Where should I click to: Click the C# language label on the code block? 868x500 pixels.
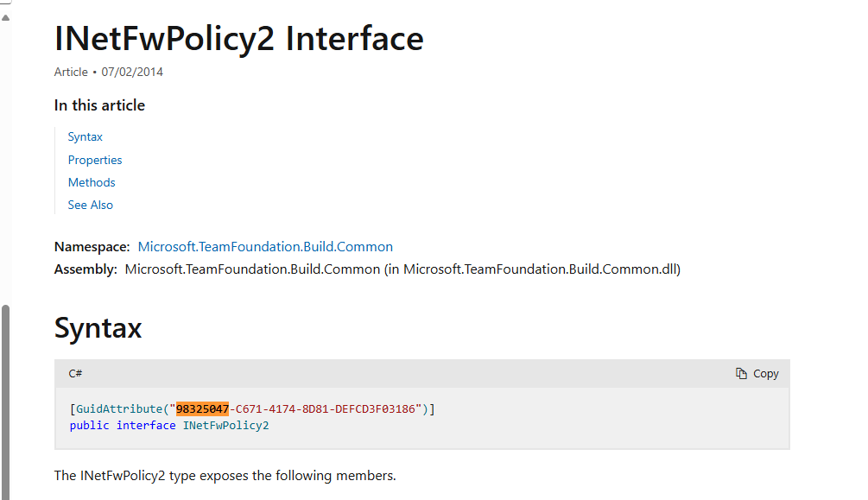point(75,374)
